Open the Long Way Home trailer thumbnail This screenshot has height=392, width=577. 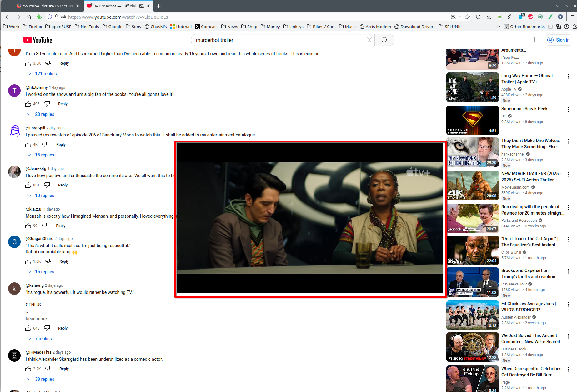473,87
